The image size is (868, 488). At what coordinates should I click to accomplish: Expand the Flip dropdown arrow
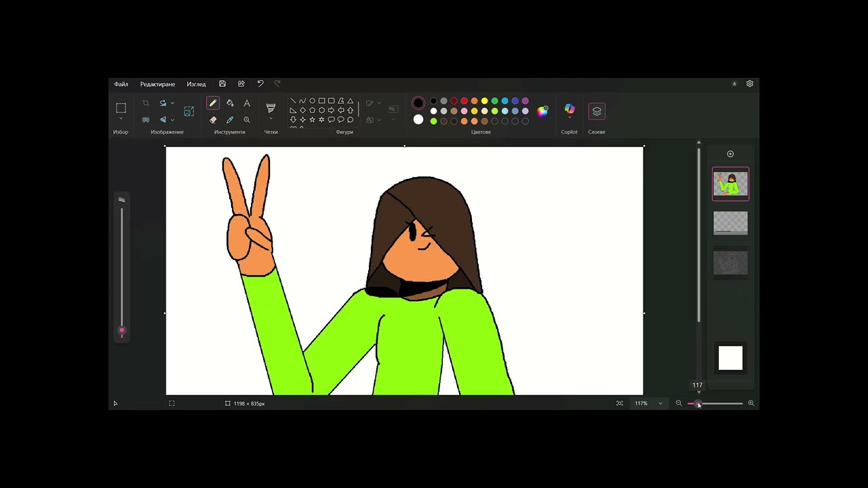172,120
